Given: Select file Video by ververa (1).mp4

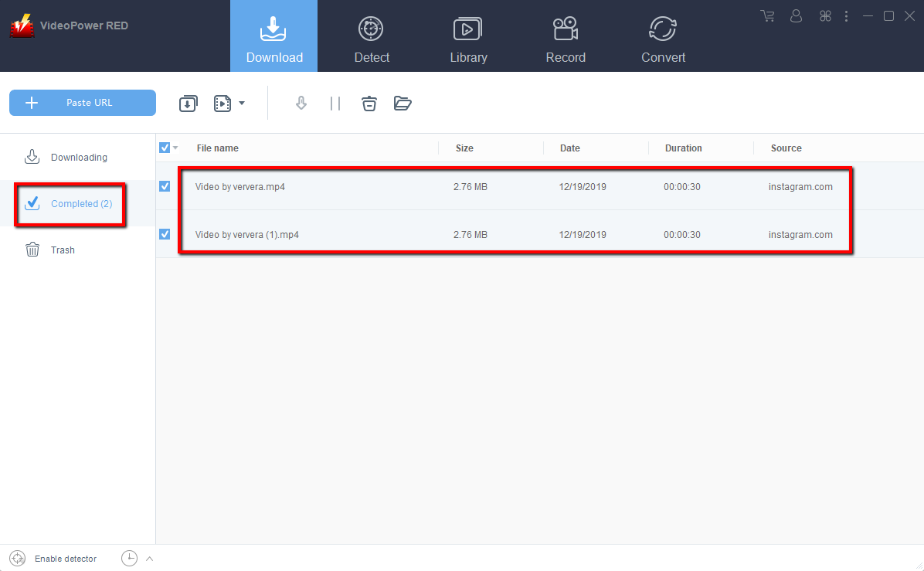Looking at the screenshot, I should pyautogui.click(x=247, y=235).
